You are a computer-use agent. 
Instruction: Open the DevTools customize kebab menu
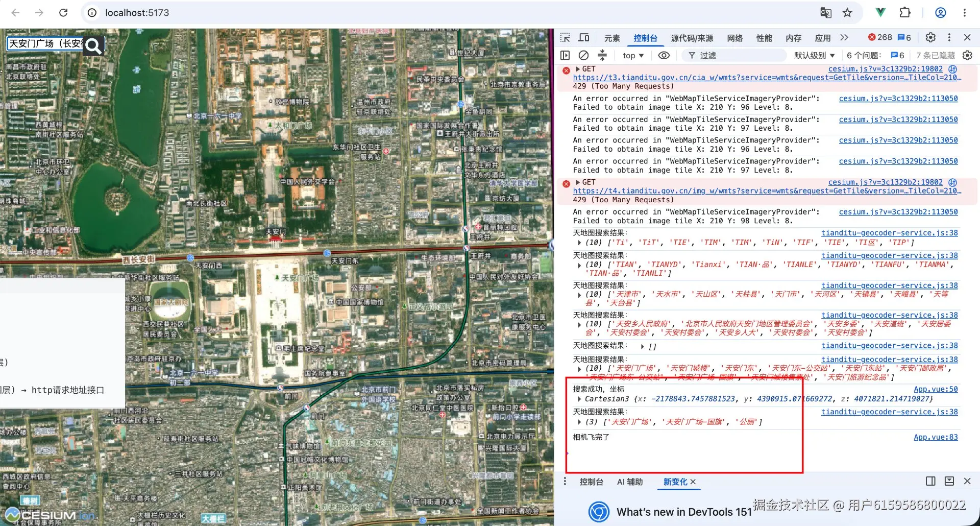click(x=949, y=38)
